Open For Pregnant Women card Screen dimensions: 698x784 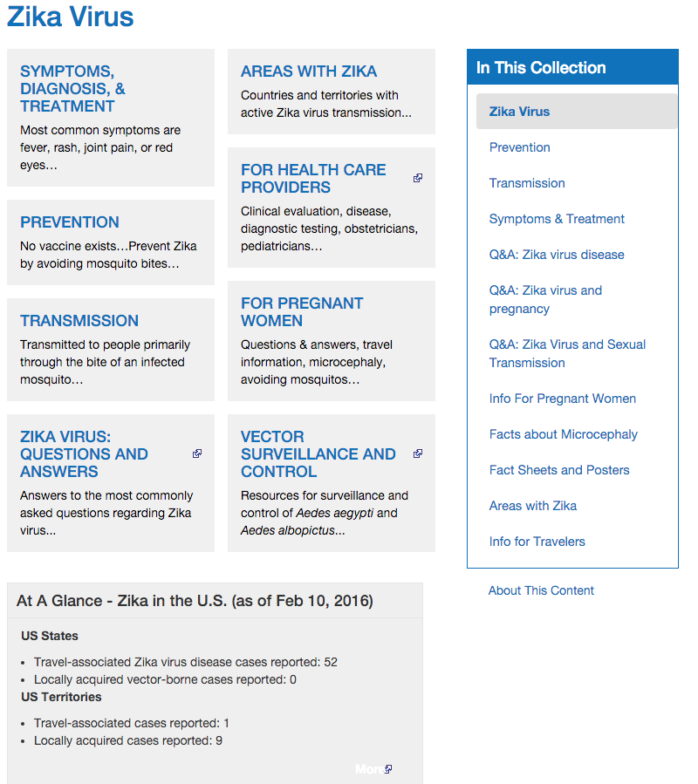[x=302, y=312]
